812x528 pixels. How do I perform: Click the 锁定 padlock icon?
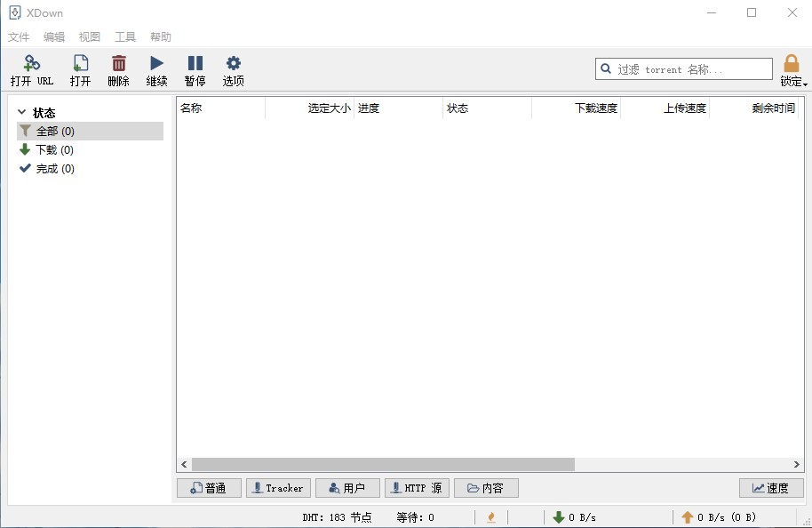click(791, 63)
